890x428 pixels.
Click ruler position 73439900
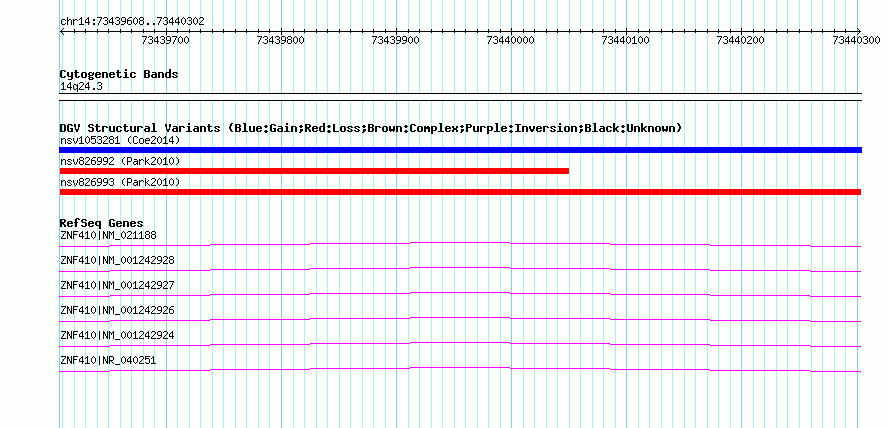(396, 40)
